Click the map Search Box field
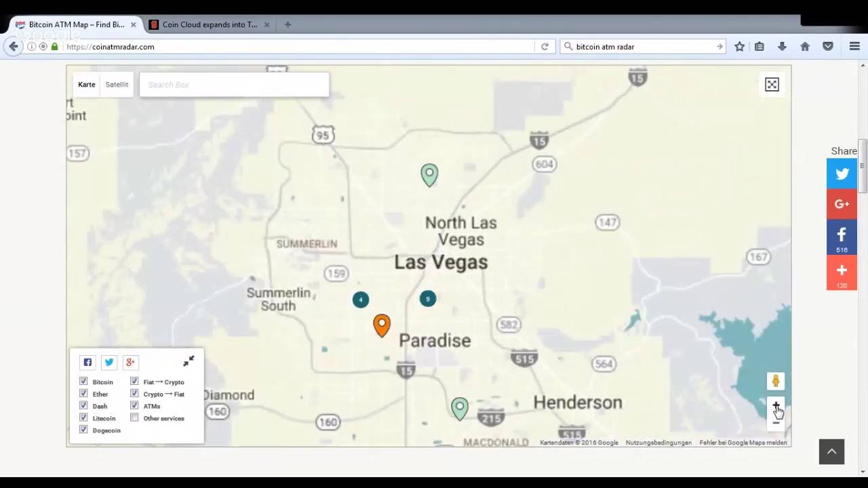 pyautogui.click(x=235, y=85)
